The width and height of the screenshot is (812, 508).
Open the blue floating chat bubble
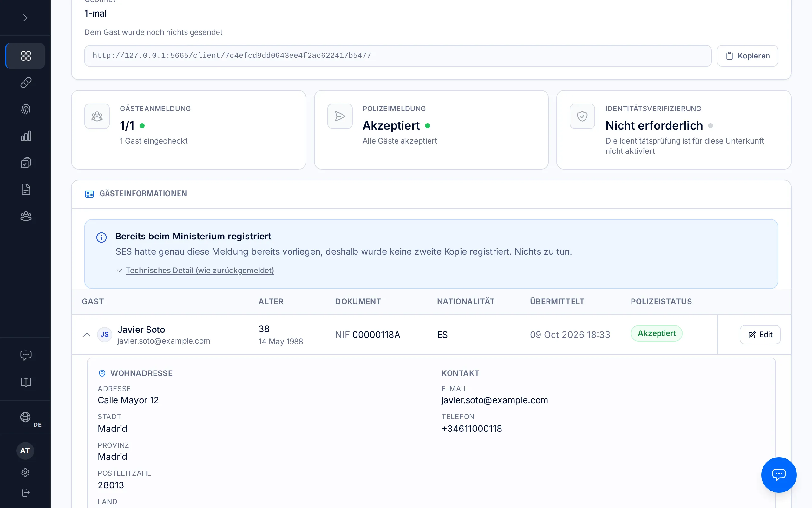(778, 474)
